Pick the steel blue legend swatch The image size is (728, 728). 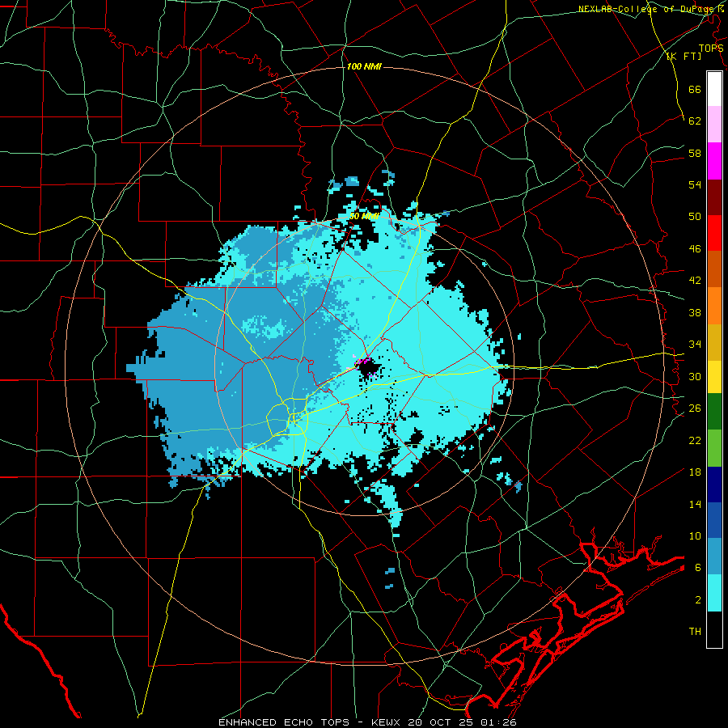coord(714,557)
